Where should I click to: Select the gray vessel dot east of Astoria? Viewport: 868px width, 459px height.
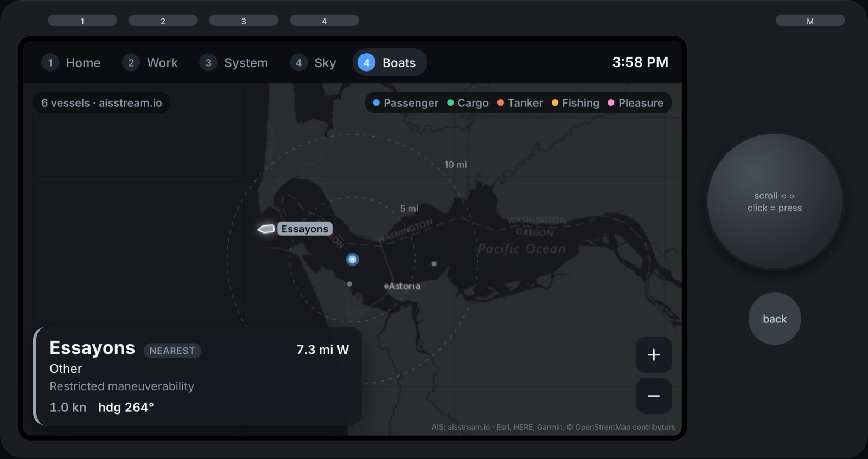click(x=434, y=264)
